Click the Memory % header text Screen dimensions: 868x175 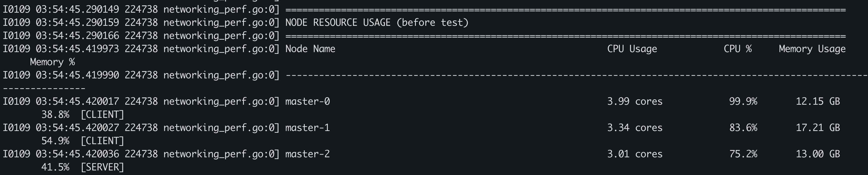coord(52,62)
